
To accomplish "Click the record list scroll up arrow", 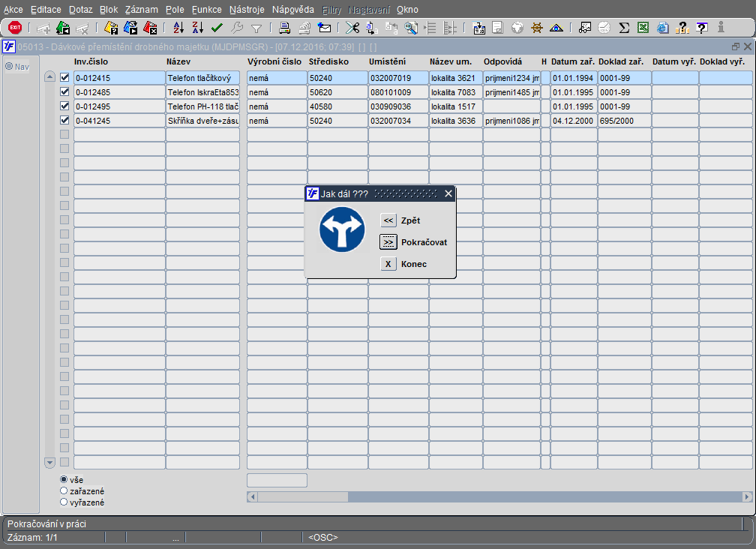I will [x=49, y=76].
